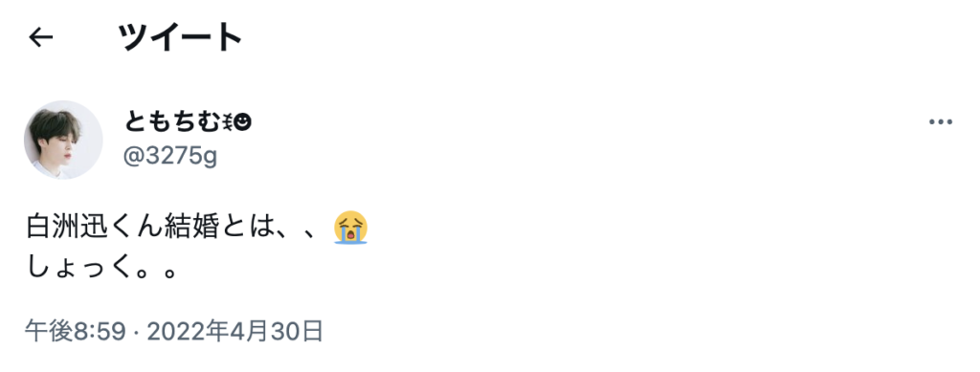The image size is (980, 372).
Task: Click the とは characters in the tweet
Action: point(246,228)
